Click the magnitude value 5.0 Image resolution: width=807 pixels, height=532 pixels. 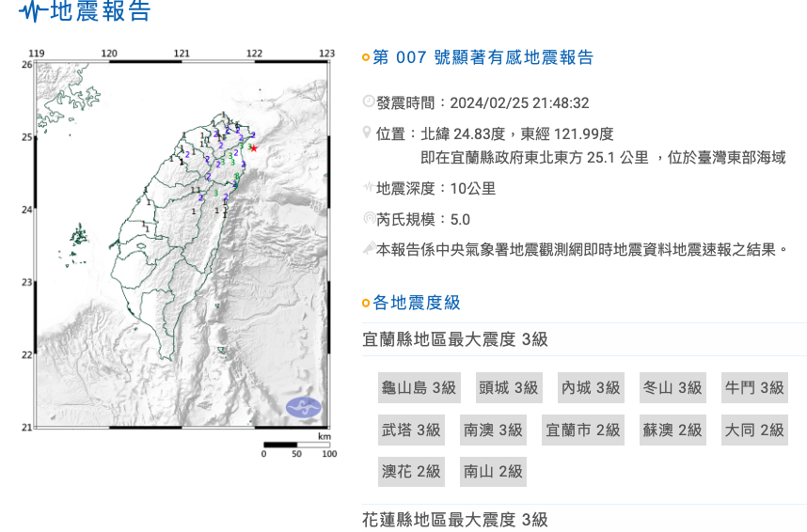point(460,220)
